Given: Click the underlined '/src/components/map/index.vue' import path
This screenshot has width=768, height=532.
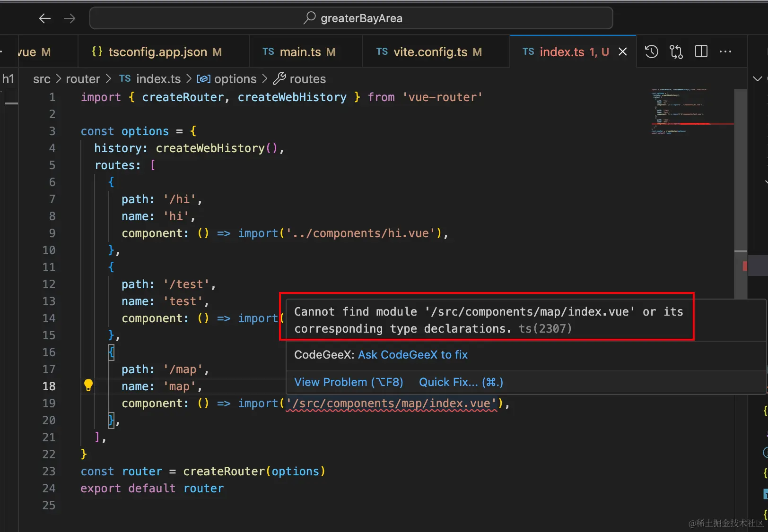Looking at the screenshot, I should point(392,403).
